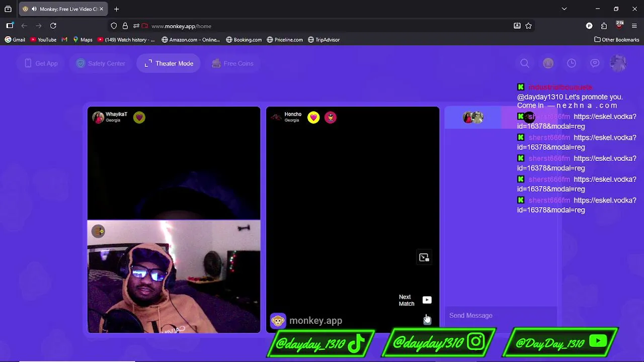View Honcho's profile picture
This screenshot has height=362, width=644.
coord(276,117)
